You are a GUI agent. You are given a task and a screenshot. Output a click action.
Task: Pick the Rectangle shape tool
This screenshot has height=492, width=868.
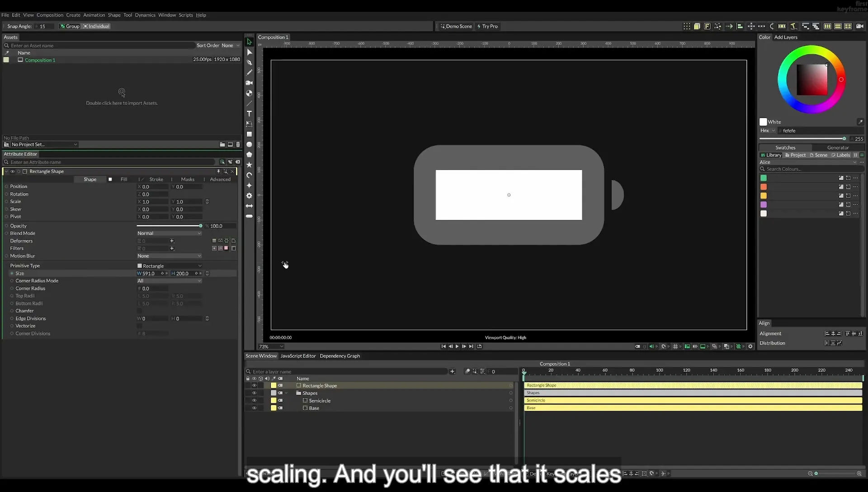pyautogui.click(x=249, y=134)
